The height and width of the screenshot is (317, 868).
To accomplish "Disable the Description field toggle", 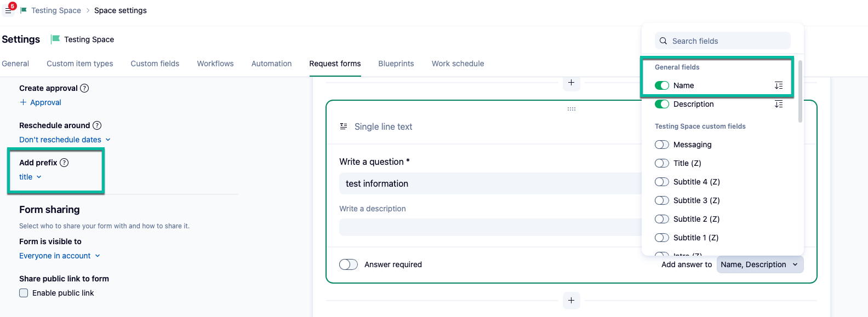I will [662, 104].
